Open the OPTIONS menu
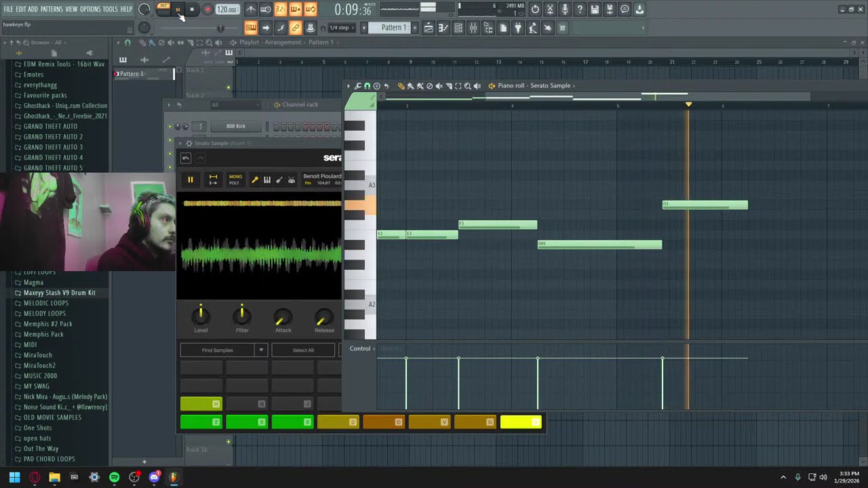 point(90,9)
